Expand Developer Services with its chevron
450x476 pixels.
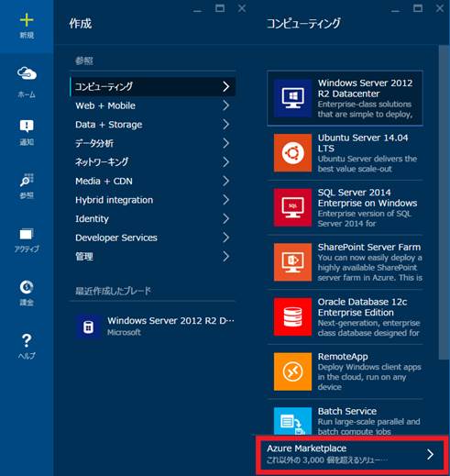coord(225,238)
